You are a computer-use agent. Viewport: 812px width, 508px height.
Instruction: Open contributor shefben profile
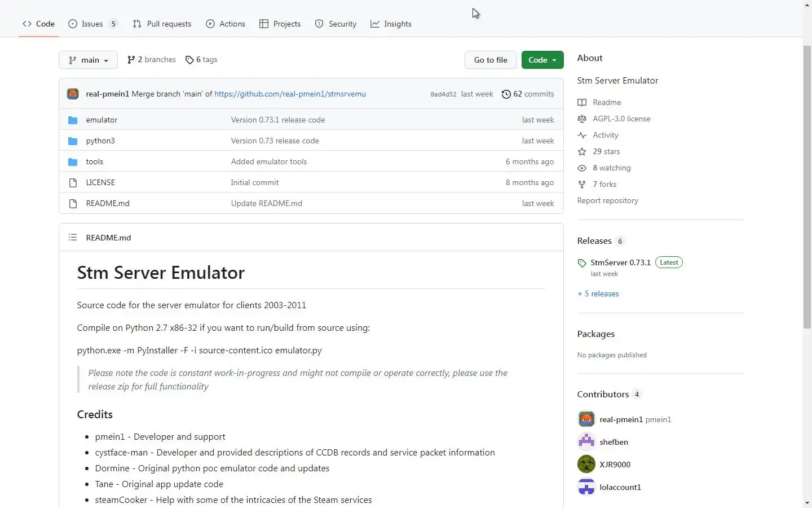click(614, 442)
